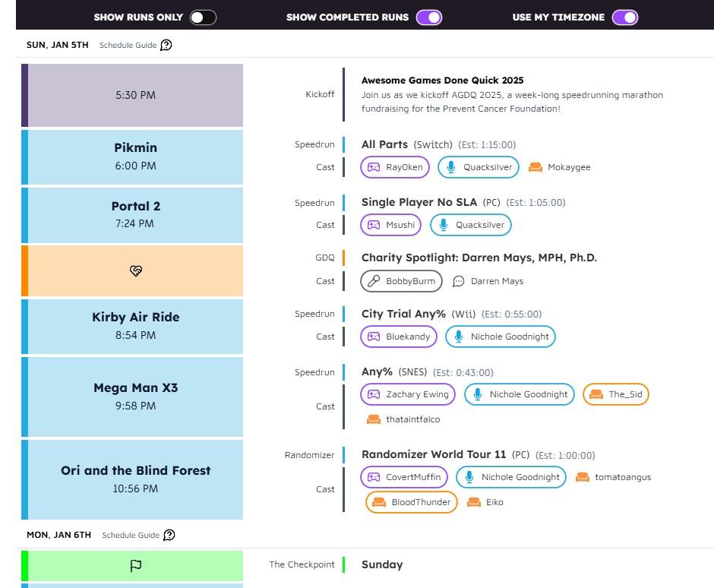This screenshot has height=588, width=714.
Task: Click the controller icon in RayOken's pill
Action: (374, 167)
